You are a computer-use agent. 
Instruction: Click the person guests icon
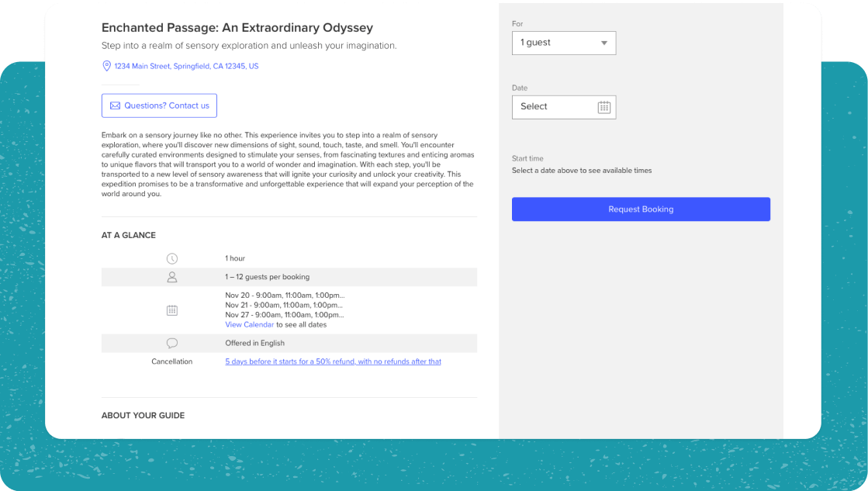pos(172,277)
